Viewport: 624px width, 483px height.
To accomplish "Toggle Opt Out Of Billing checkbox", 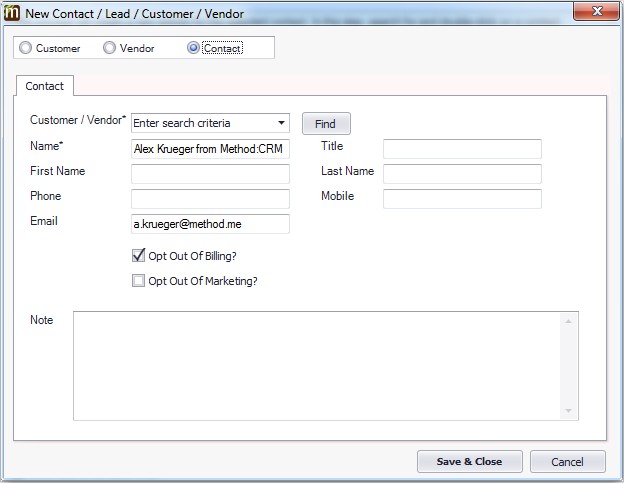I will point(138,255).
